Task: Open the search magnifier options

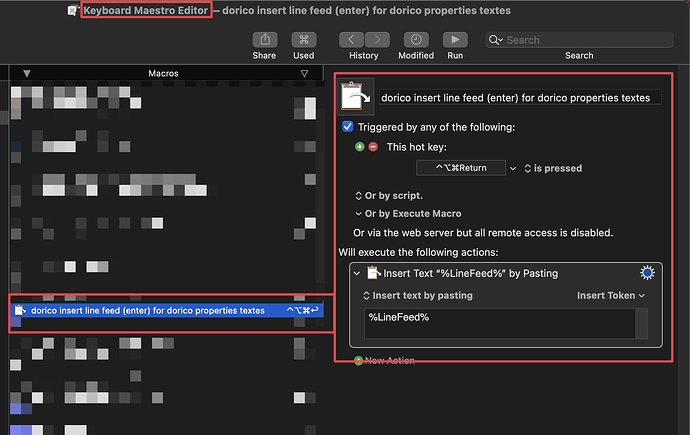Action: tap(495, 40)
